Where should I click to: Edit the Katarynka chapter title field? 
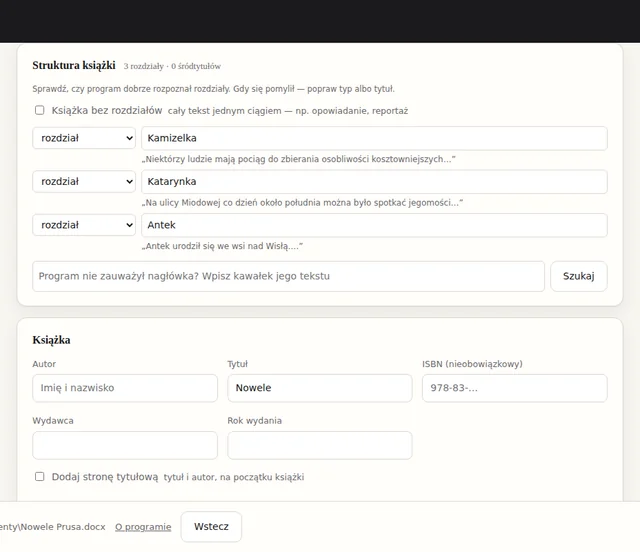tap(374, 182)
